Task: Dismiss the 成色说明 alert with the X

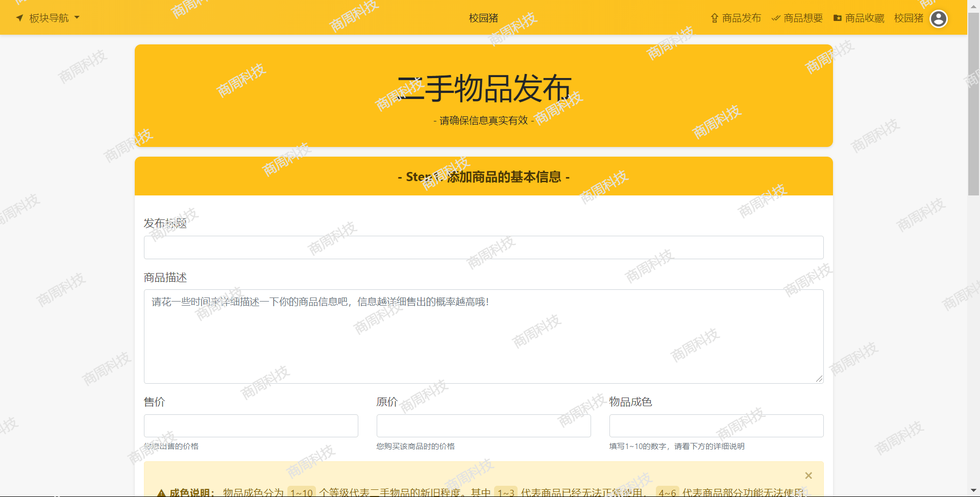Action: [x=808, y=476]
